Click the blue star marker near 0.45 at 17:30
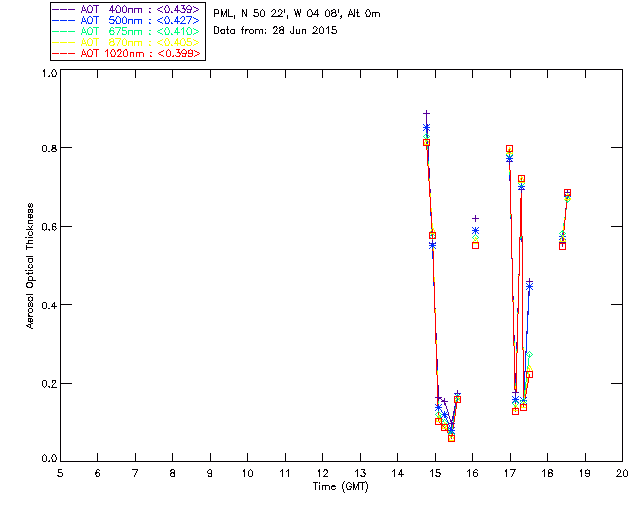The image size is (640, 512). pos(529,285)
